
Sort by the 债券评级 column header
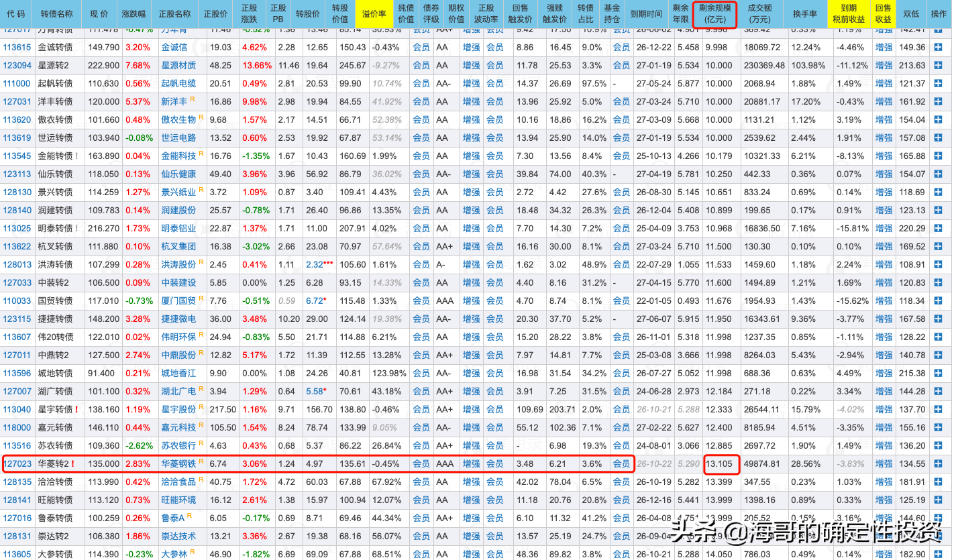(431, 13)
